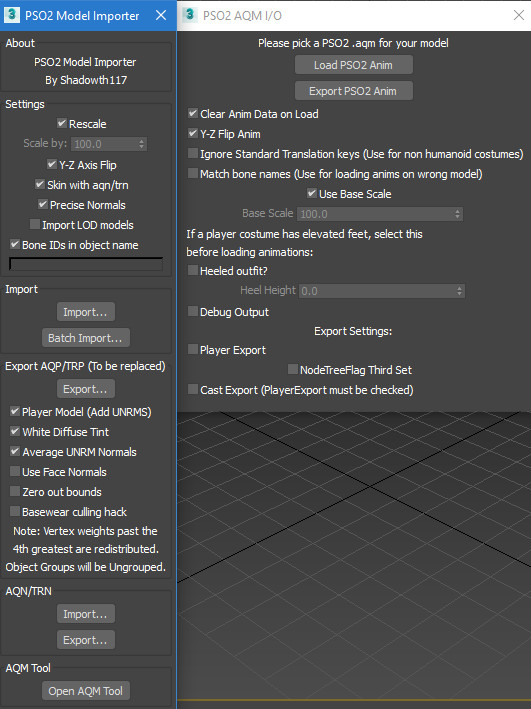
Task: Enable Basewear culling hack checkbox
Action: click(15, 511)
